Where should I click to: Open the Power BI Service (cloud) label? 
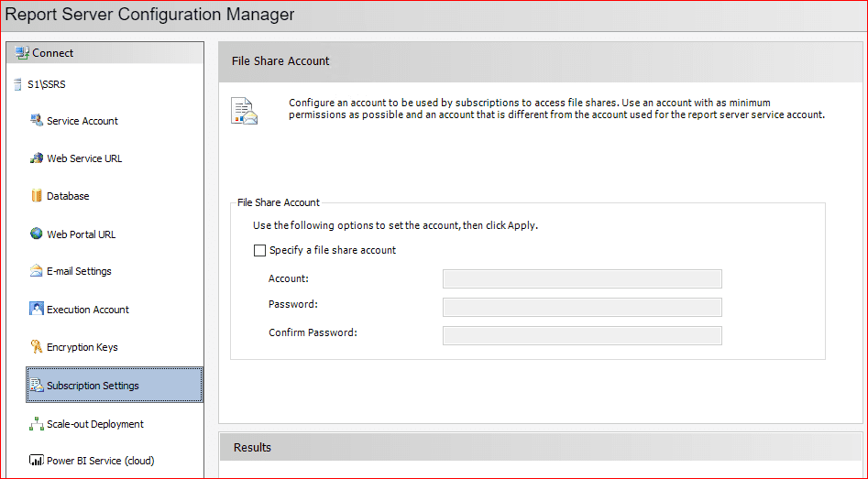[x=100, y=461]
